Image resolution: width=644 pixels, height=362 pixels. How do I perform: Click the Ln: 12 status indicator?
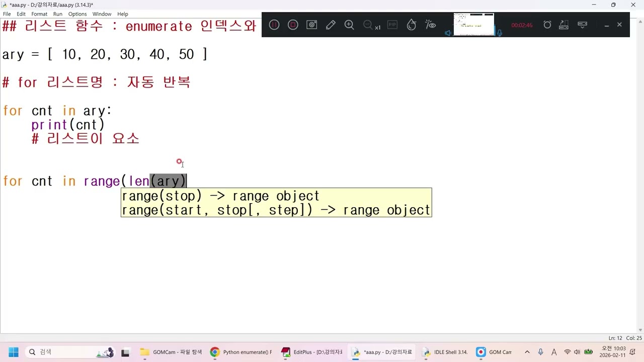(615, 338)
